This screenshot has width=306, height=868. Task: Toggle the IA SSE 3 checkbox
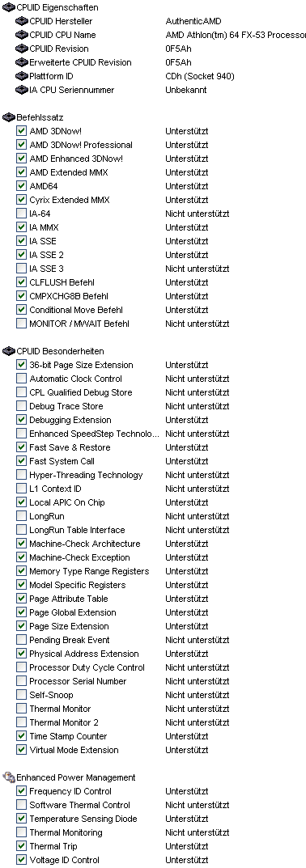21,269
